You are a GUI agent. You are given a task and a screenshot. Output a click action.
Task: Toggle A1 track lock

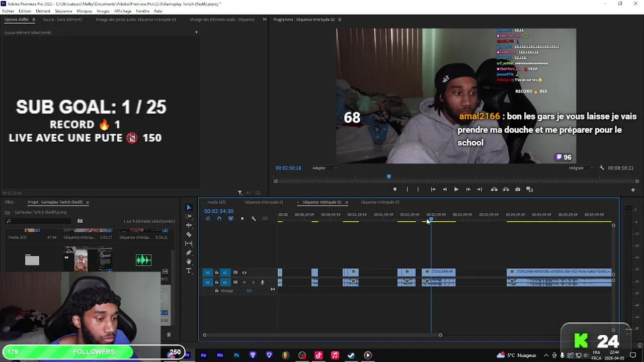217,282
